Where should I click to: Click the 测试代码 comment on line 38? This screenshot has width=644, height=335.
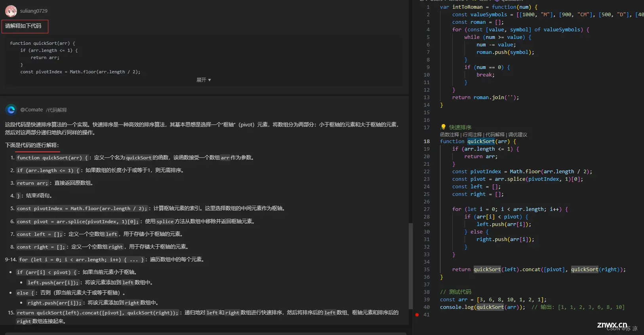(x=456, y=292)
